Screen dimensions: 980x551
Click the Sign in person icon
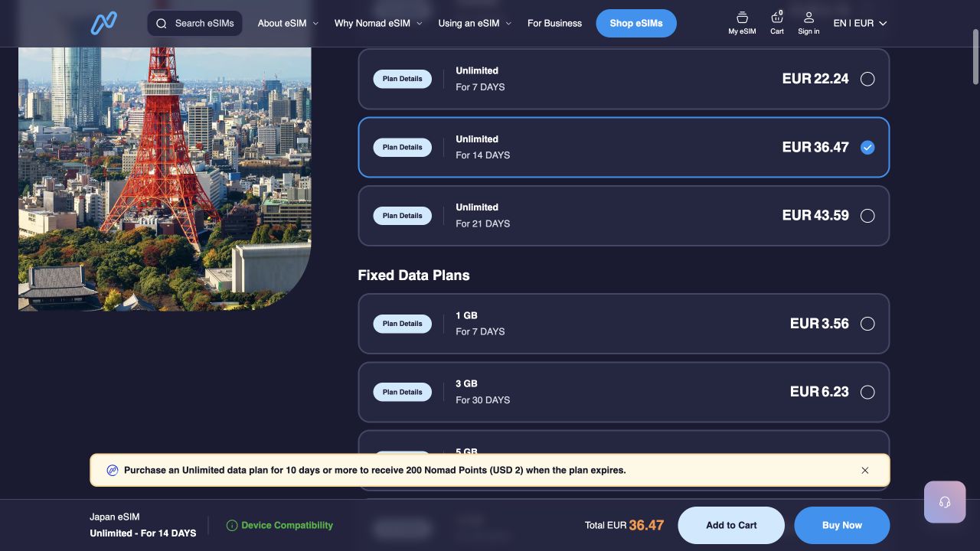[808, 17]
